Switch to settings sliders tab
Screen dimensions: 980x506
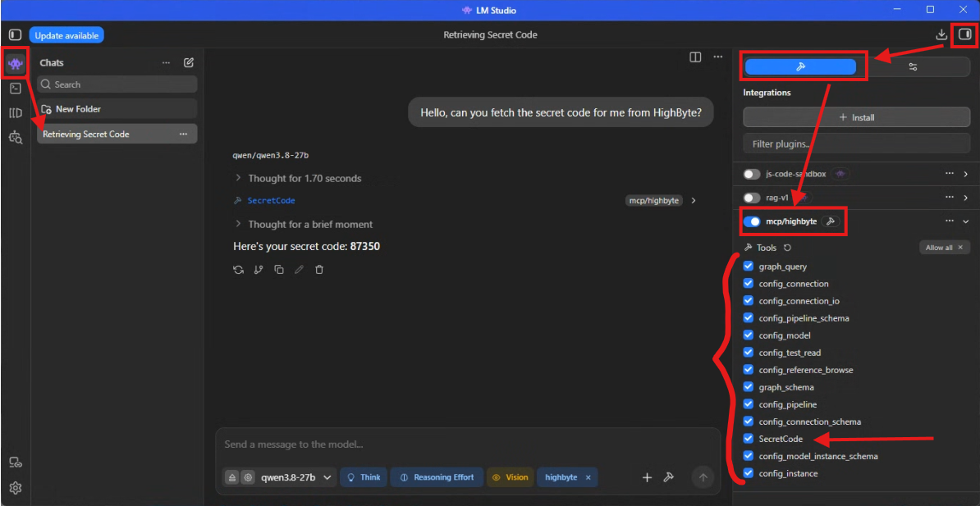click(914, 67)
